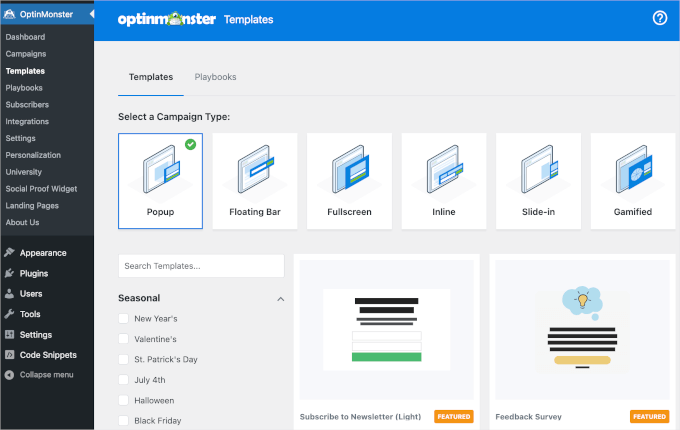680x430 pixels.
Task: Open OptinMonster Settings submenu item
Action: pyautogui.click(x=20, y=138)
